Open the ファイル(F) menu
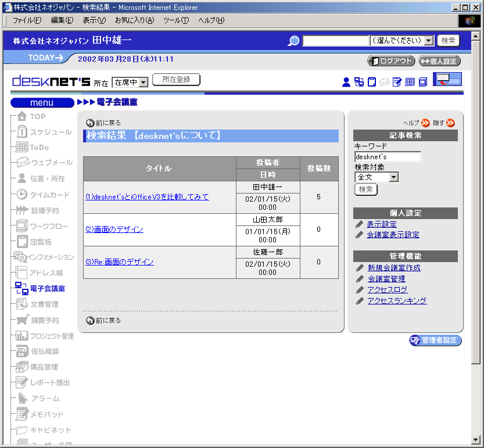Viewport: 484px width, 448px height. click(27, 20)
